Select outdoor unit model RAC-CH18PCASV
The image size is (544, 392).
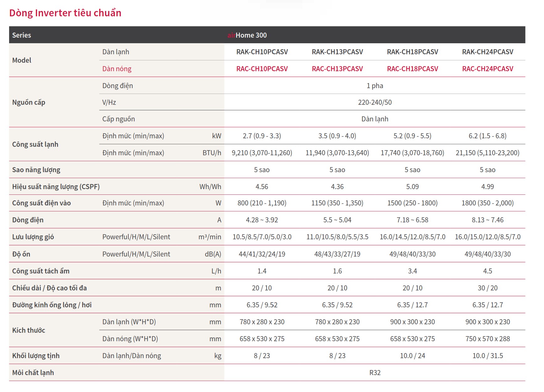[x=413, y=69]
